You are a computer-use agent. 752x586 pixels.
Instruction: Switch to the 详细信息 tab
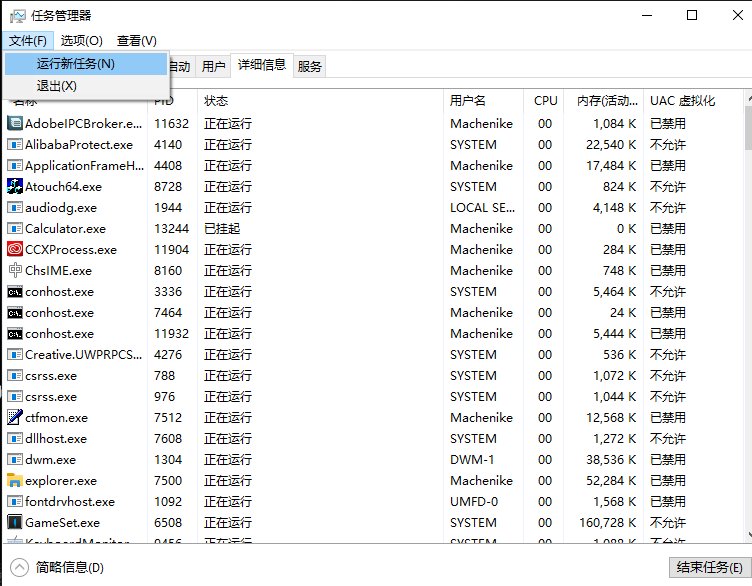[262, 65]
